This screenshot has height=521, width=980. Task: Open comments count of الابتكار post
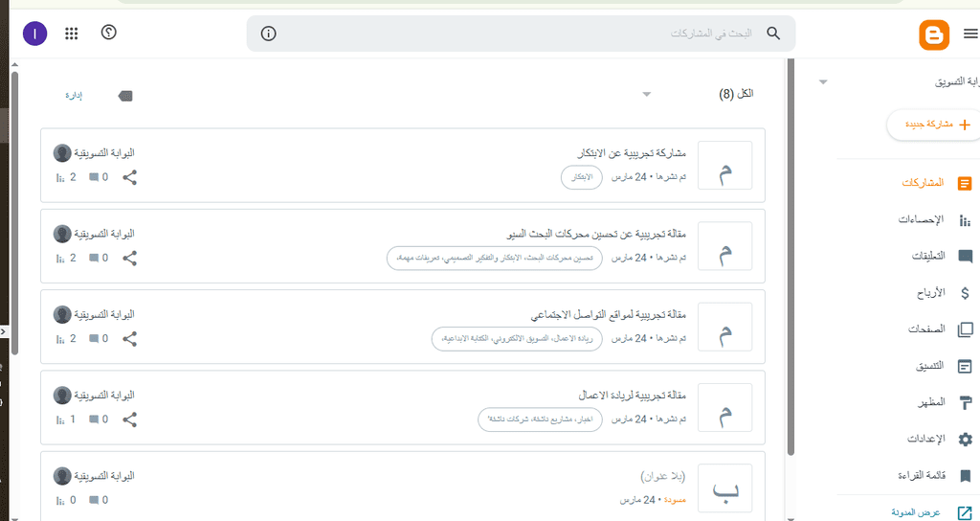point(99,177)
